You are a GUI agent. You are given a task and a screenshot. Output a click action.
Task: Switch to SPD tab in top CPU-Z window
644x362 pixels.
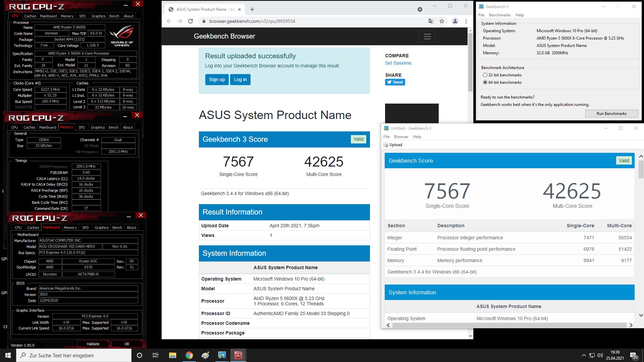tap(82, 16)
